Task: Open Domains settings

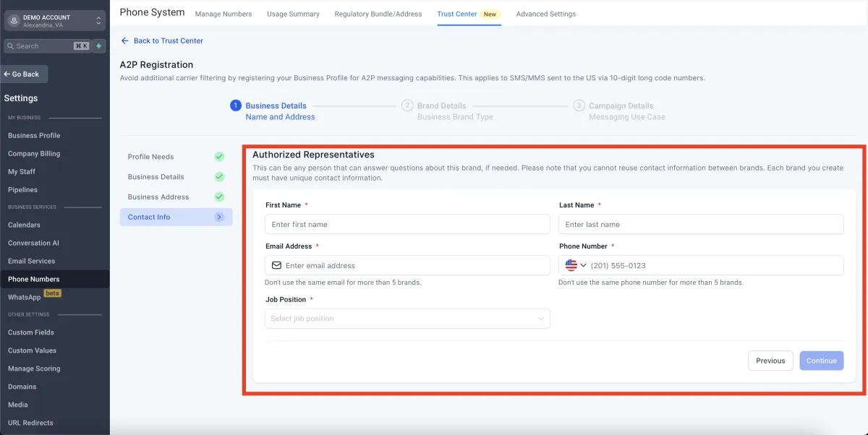Action: click(x=22, y=387)
